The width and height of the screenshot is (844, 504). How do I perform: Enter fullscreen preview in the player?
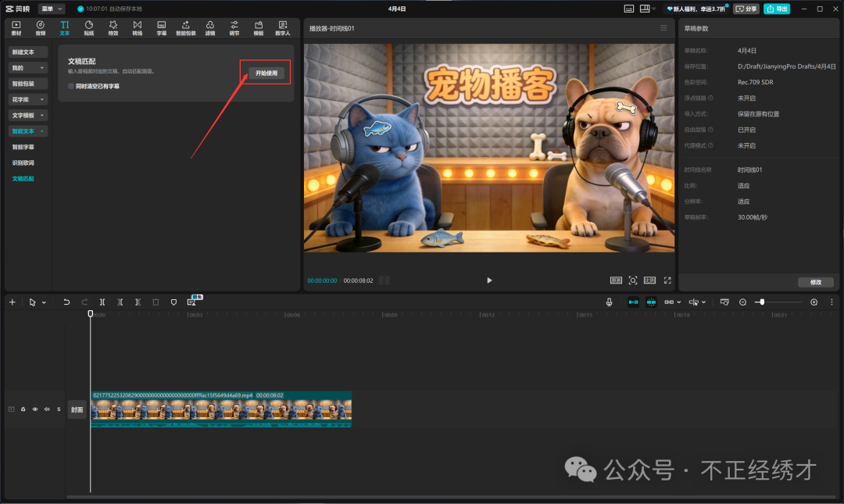tap(667, 280)
